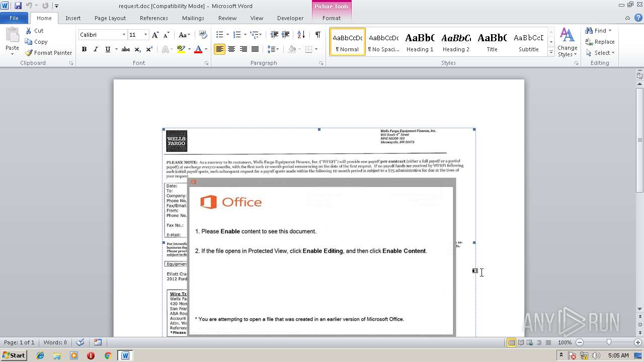Switch to the Insert tab
644x362 pixels.
(73, 18)
